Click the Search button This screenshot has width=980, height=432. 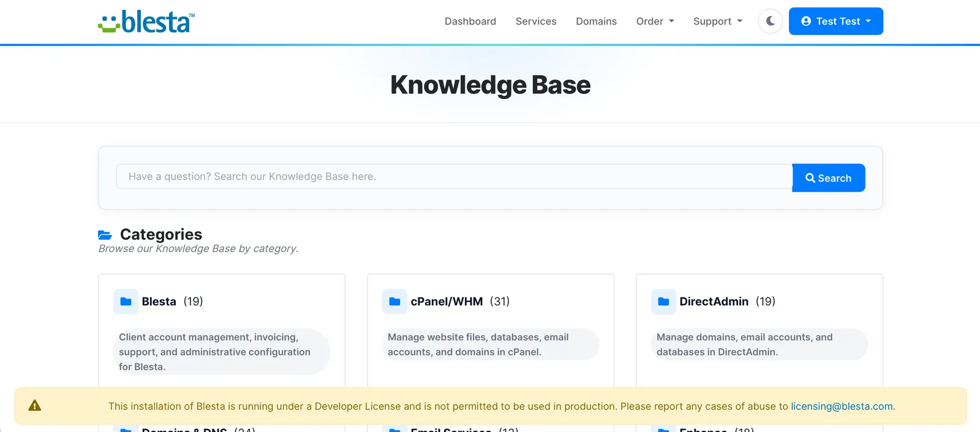click(x=828, y=178)
